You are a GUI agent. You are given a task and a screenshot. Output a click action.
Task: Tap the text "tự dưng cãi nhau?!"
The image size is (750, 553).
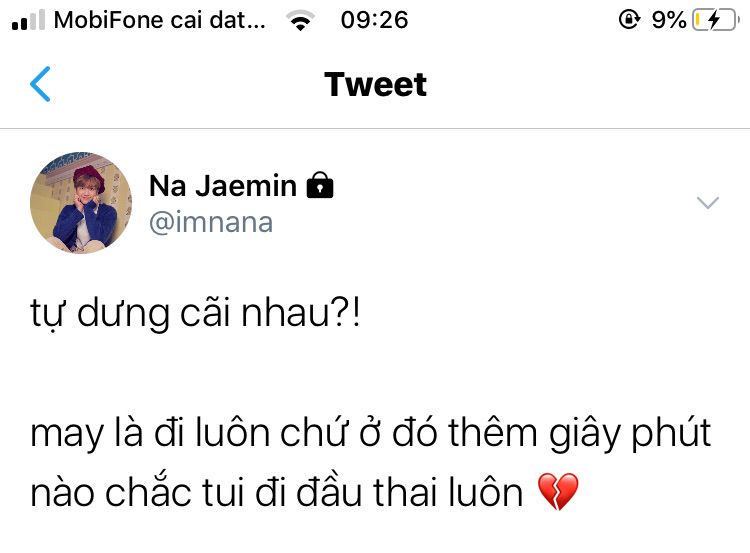click(x=195, y=314)
